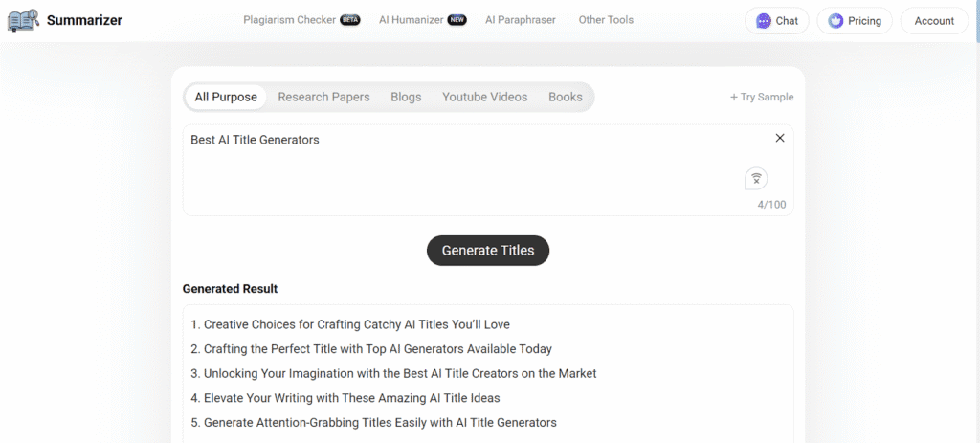This screenshot has width=980, height=443.
Task: Open the Other Tools menu
Action: 606,20
